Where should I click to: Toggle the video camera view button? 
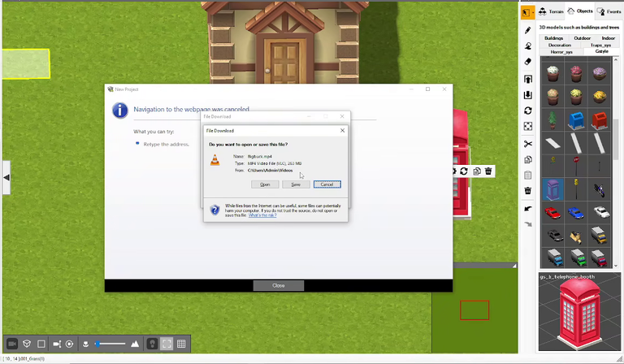coord(12,344)
